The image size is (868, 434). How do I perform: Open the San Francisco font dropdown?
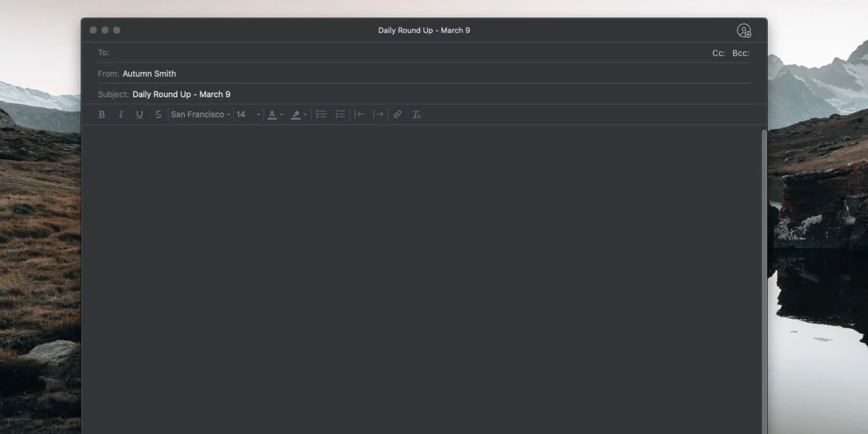[x=200, y=115]
